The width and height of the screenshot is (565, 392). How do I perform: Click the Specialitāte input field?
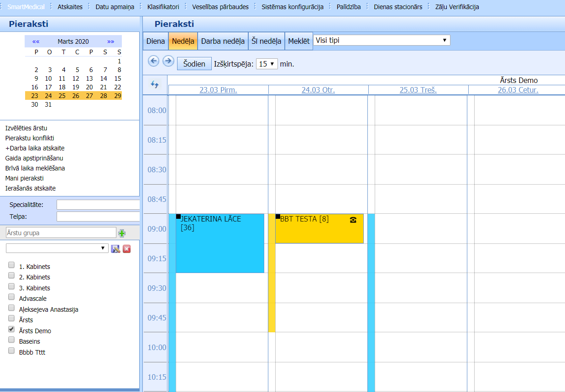tap(98, 205)
